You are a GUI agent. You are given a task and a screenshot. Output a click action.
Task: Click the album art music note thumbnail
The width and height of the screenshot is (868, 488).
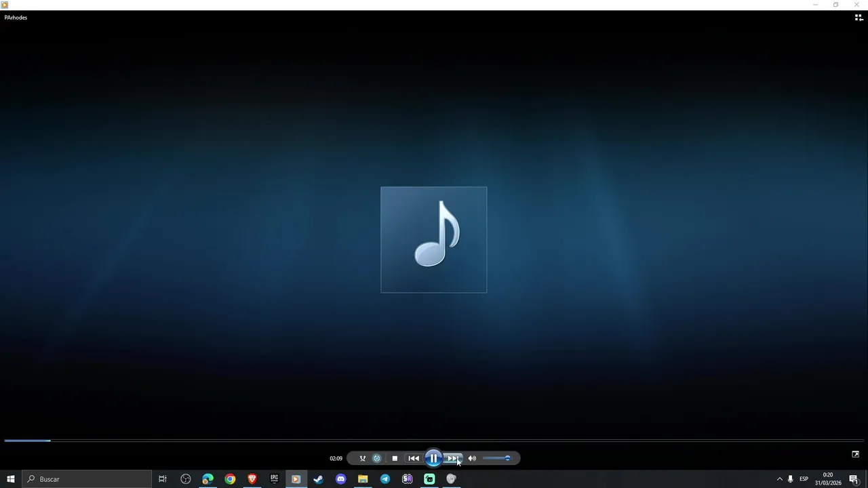434,240
